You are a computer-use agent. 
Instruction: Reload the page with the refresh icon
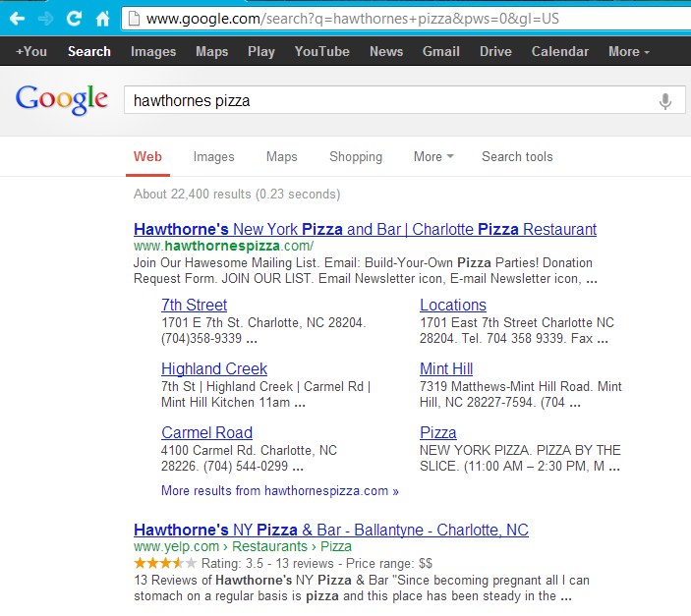click(x=74, y=19)
